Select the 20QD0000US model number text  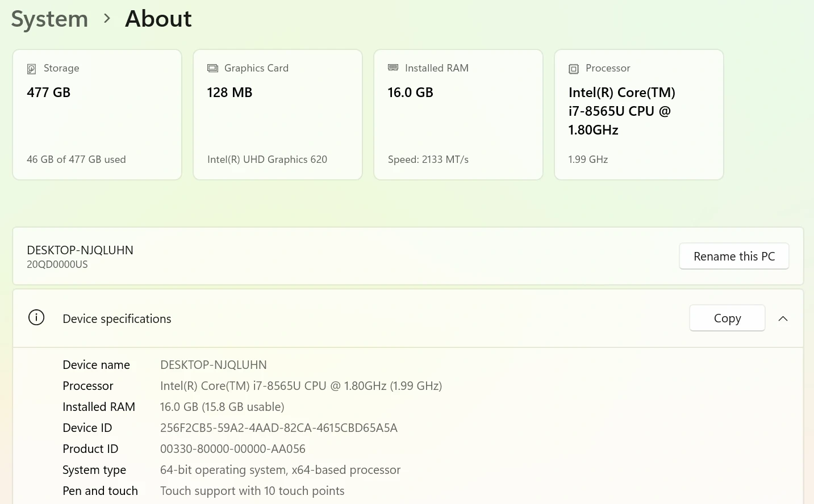[57, 264]
